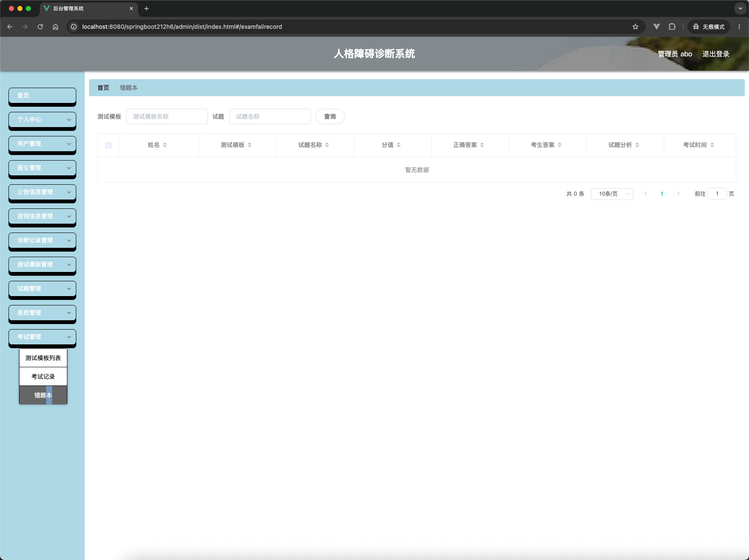Click the 管理员 abo account label

point(675,54)
